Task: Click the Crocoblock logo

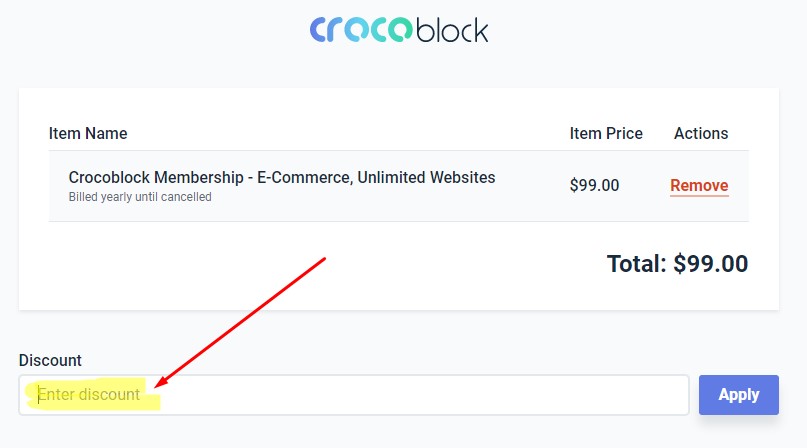Action: [399, 29]
